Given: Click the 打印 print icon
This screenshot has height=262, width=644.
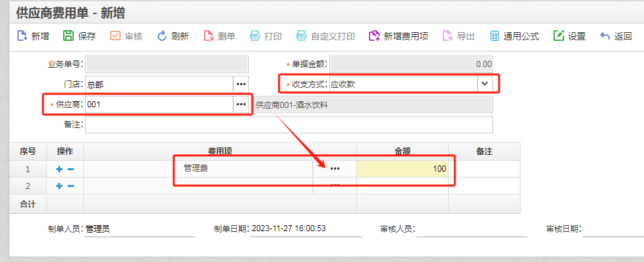Looking at the screenshot, I should [255, 36].
